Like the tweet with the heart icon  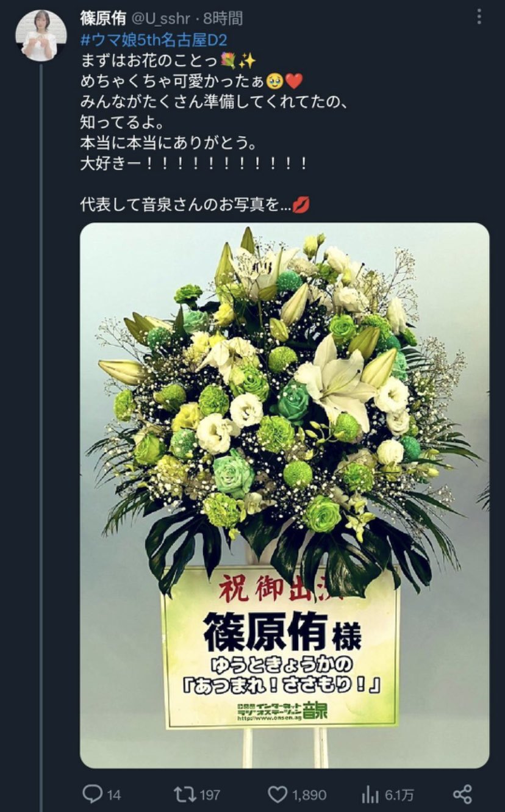pos(278,794)
